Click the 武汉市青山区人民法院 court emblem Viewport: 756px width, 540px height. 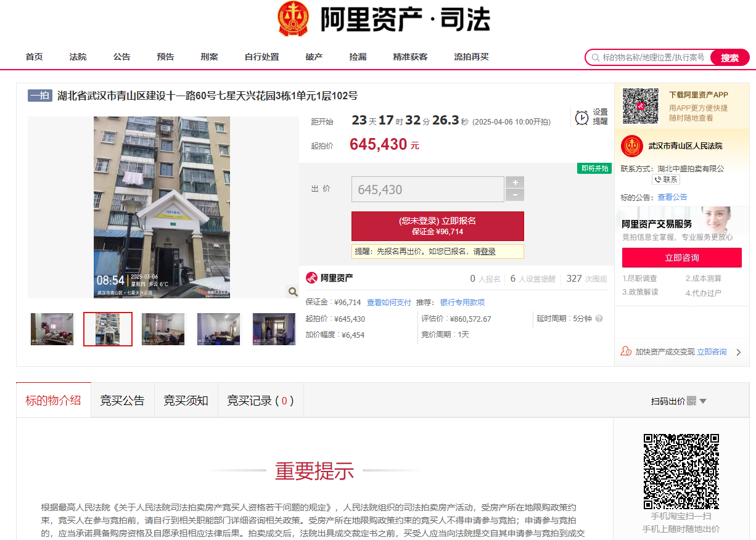632,146
